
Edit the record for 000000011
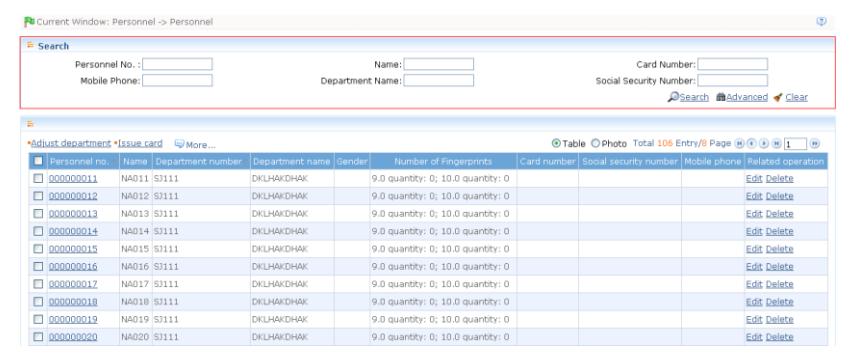coord(754,179)
